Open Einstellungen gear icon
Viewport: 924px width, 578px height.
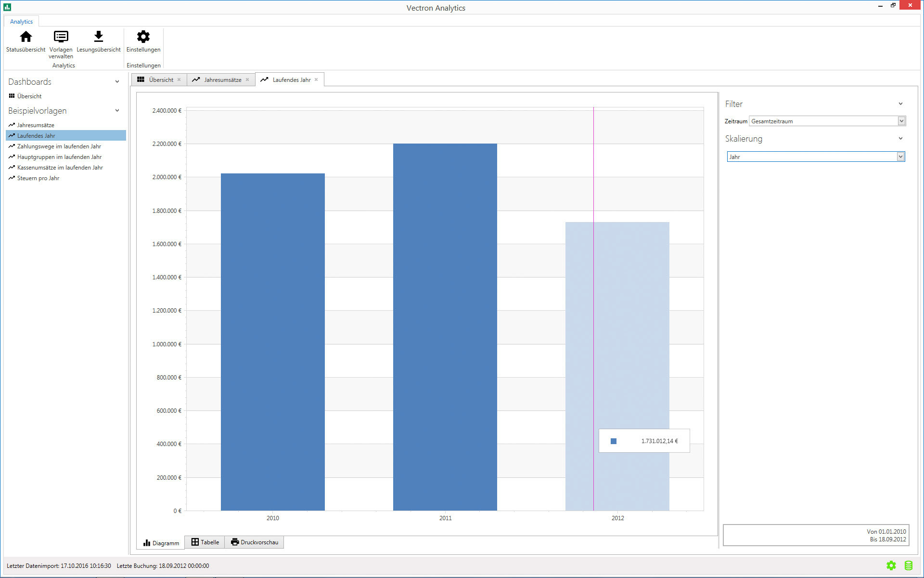coord(143,37)
